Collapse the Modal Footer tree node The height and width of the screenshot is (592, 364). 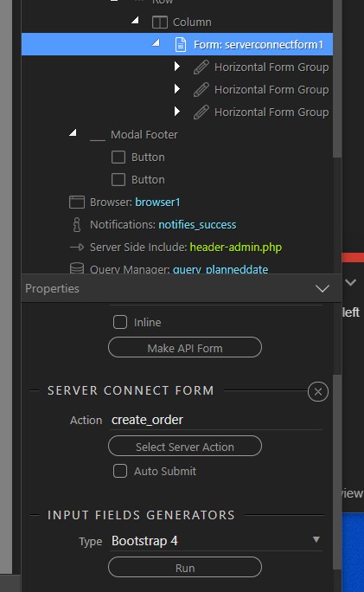(73, 132)
